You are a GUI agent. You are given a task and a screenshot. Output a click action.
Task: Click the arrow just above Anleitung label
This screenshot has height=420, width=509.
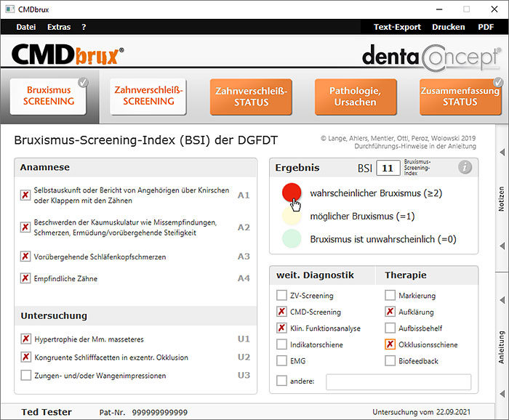(x=502, y=300)
